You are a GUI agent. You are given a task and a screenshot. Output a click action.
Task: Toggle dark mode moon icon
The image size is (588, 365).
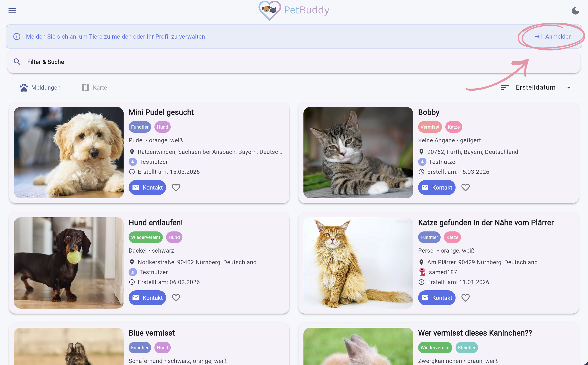tap(575, 11)
